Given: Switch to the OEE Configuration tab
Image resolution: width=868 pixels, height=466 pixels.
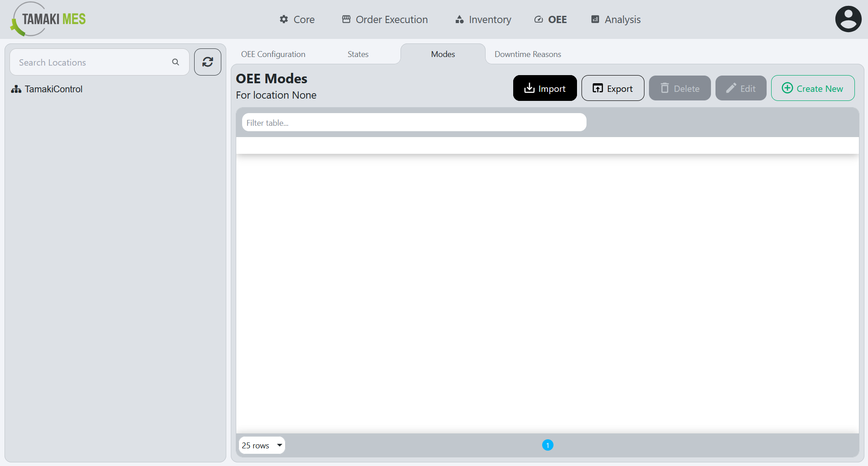Looking at the screenshot, I should 273,54.
